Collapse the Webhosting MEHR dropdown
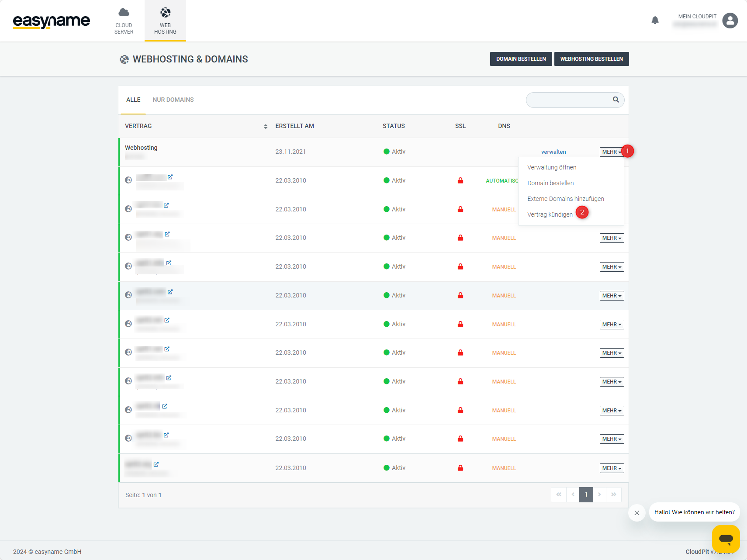 click(x=611, y=152)
